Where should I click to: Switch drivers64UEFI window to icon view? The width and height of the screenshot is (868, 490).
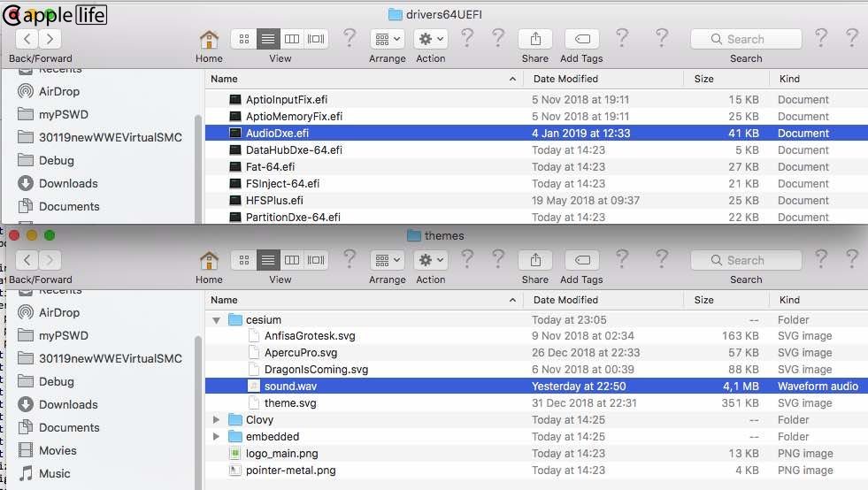point(244,39)
